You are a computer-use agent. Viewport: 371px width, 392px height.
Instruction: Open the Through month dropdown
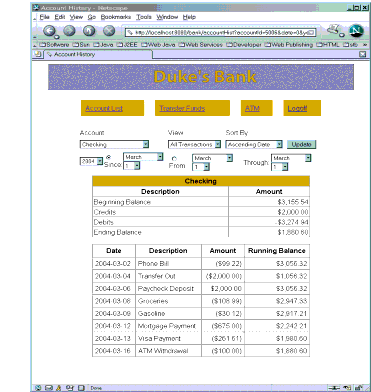[x=291, y=158]
